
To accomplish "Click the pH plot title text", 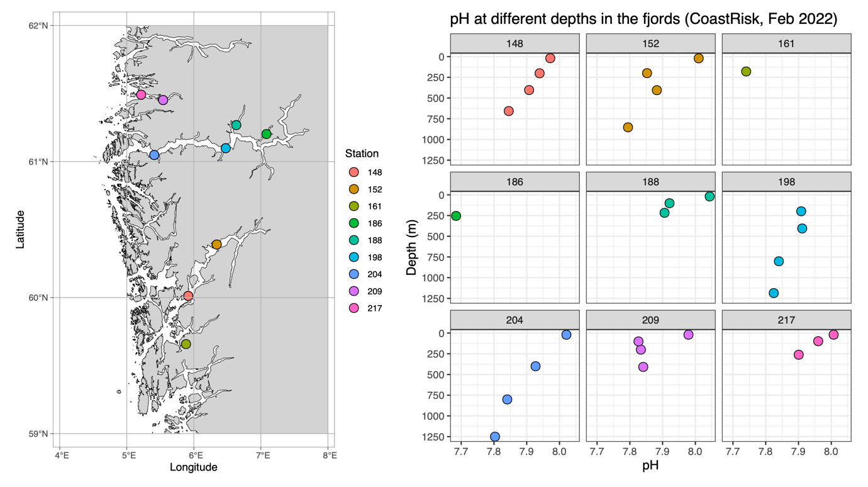I will tap(643, 20).
